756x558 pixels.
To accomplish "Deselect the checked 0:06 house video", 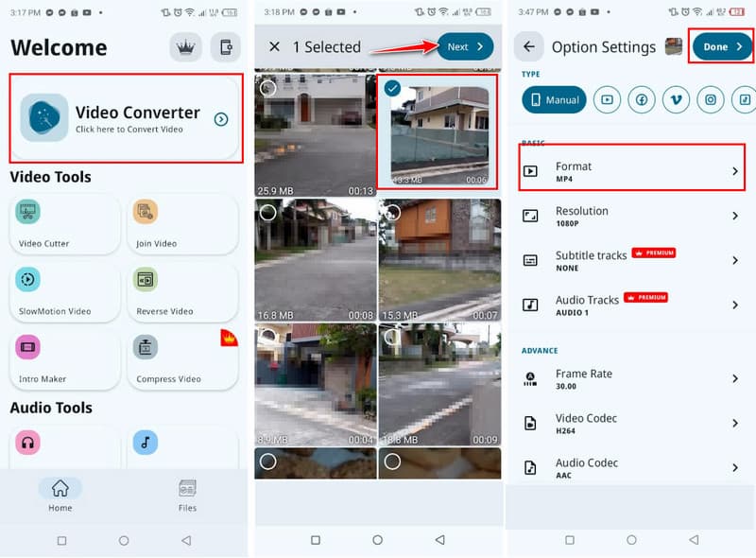I will coord(393,88).
